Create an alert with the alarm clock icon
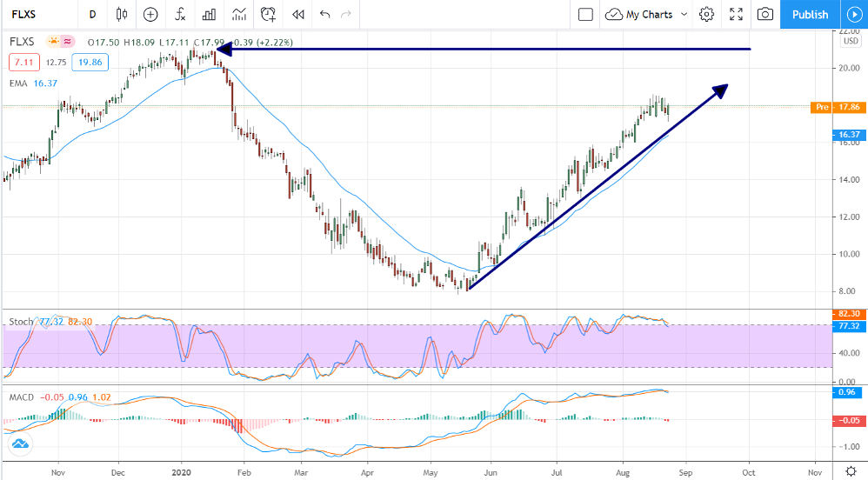 (269, 14)
